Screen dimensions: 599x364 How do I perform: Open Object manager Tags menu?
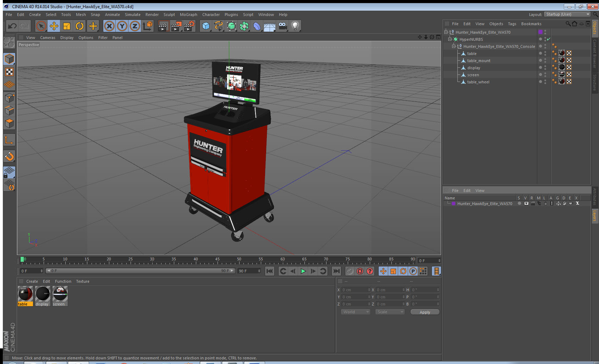pos(512,24)
